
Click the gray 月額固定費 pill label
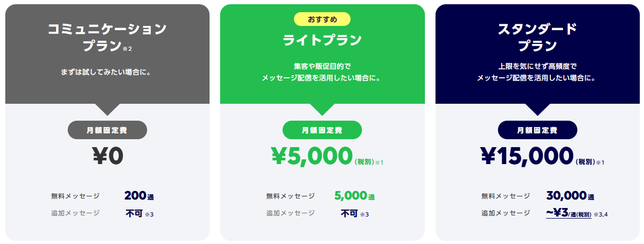107,130
